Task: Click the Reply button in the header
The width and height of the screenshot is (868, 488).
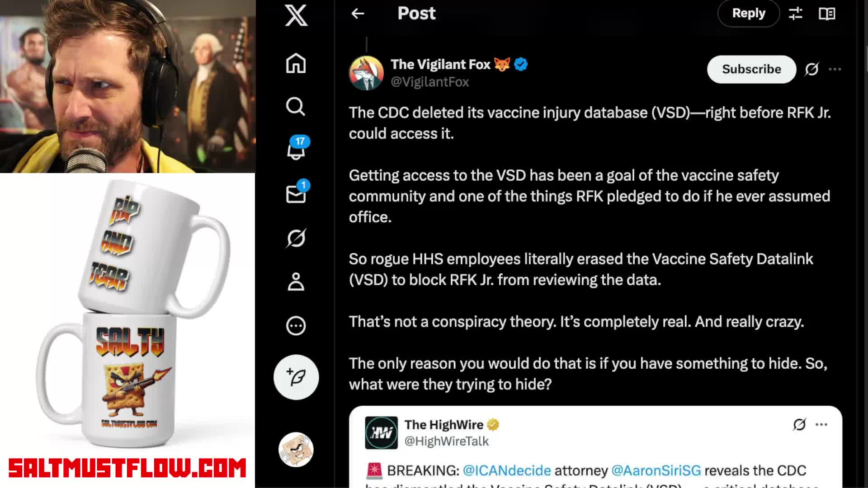Action: [749, 14]
